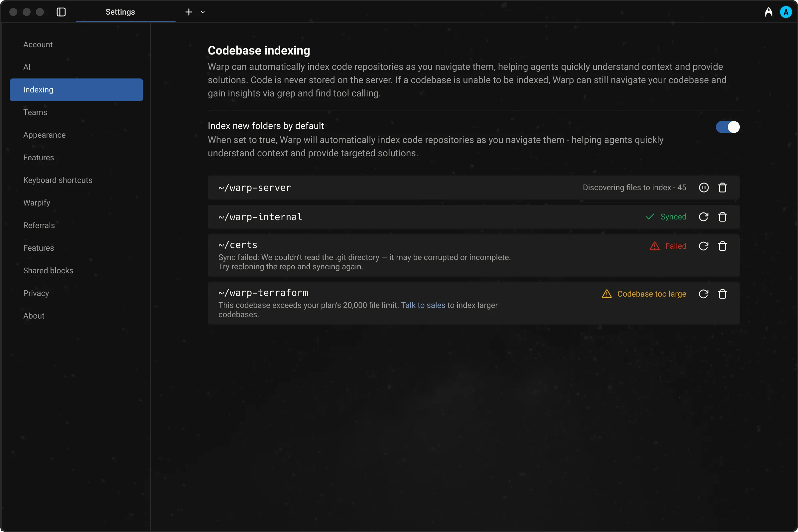The height and width of the screenshot is (532, 798).
Task: Pause indexing for ~/warp-server
Action: click(704, 187)
